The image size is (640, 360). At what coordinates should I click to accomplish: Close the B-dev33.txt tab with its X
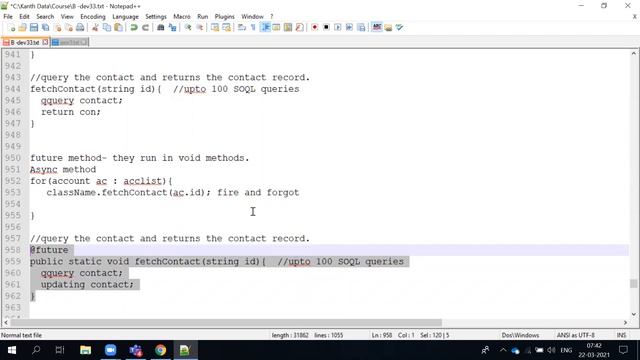pyautogui.click(x=45, y=42)
